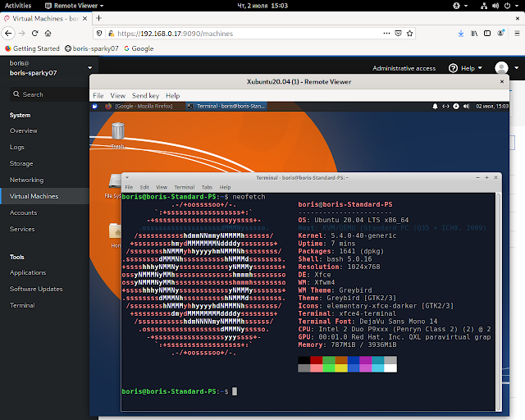Click GNOME network status icon
Viewport: 525px width, 420px height.
[x=484, y=6]
